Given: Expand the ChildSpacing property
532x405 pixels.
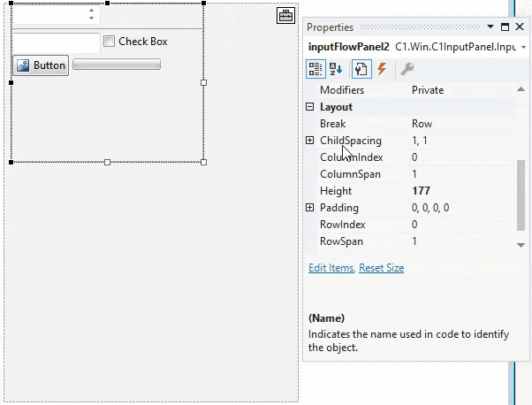Looking at the screenshot, I should 310,141.
